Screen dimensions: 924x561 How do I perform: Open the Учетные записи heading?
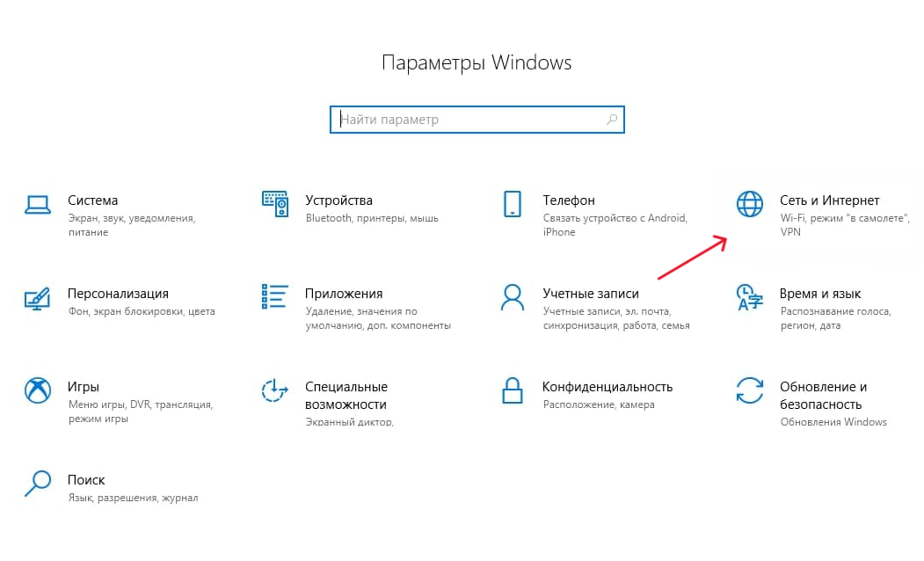(591, 294)
